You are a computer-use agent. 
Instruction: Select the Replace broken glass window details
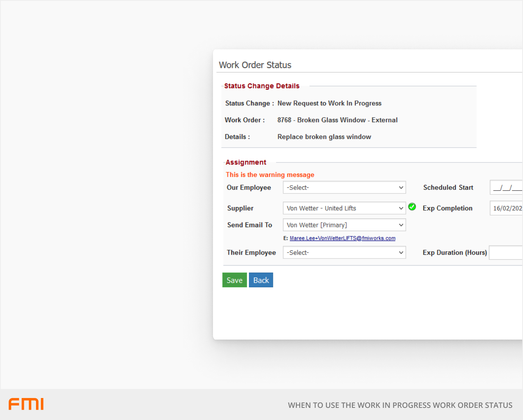click(324, 137)
